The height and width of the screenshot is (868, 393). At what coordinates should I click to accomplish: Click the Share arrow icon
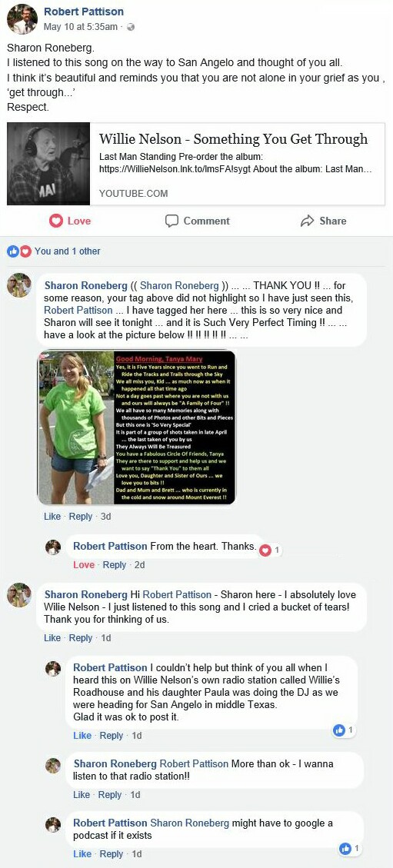307,221
